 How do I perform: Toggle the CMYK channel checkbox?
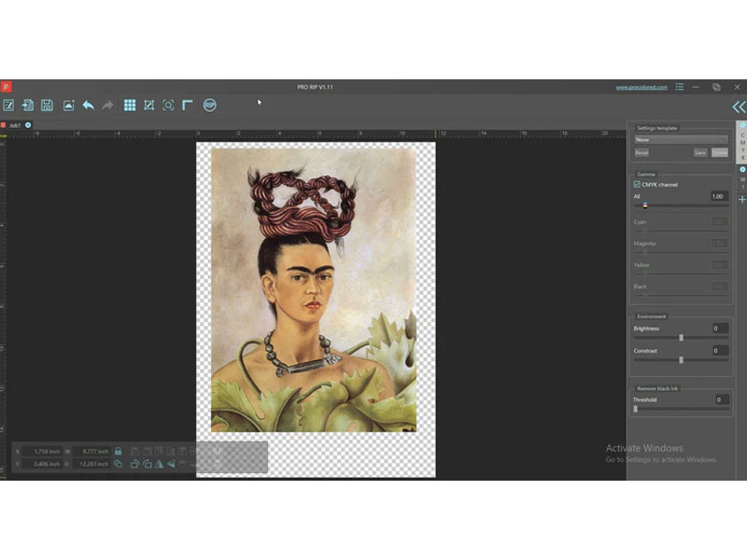tap(637, 185)
